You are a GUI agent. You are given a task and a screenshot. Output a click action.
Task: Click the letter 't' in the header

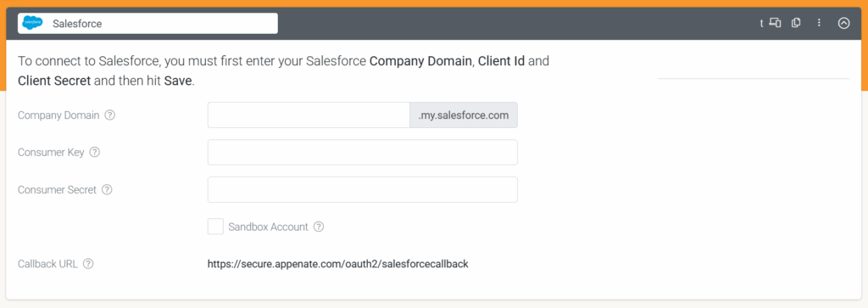(x=762, y=23)
